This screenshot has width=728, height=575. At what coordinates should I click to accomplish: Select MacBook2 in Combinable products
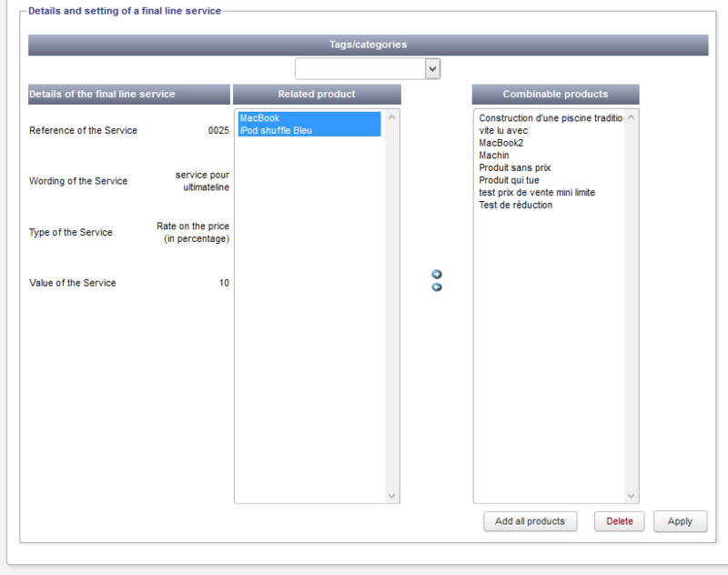(x=501, y=143)
